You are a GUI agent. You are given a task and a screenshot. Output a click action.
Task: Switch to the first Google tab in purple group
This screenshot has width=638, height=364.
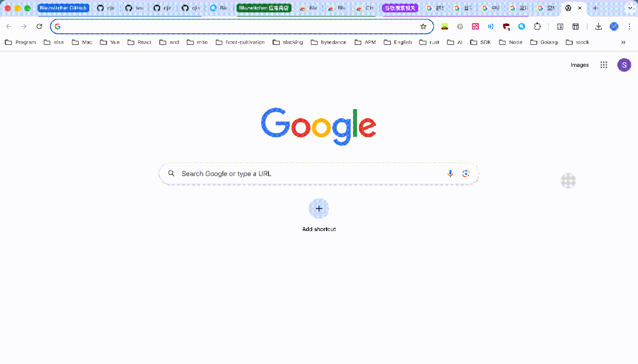(x=435, y=8)
